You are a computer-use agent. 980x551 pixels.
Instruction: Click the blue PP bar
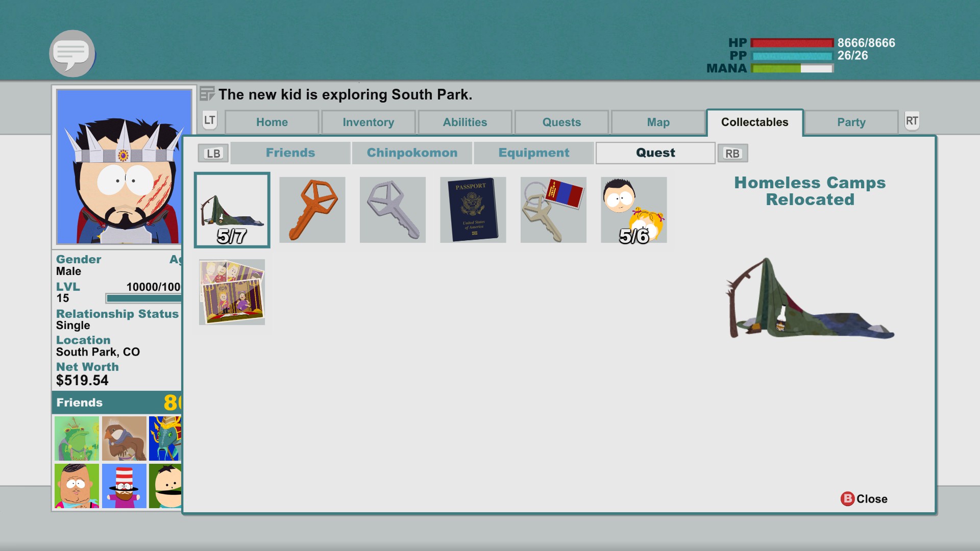792,56
